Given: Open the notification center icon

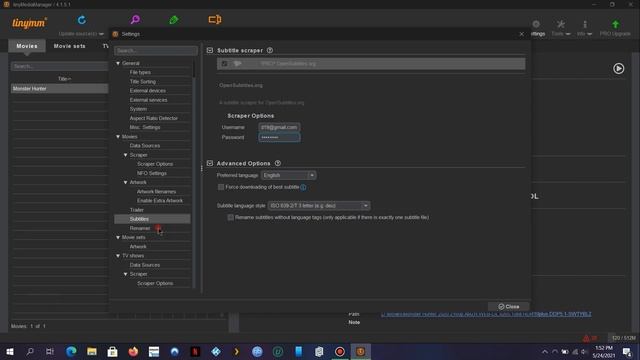Looking at the screenshot, I should pos(627,351).
